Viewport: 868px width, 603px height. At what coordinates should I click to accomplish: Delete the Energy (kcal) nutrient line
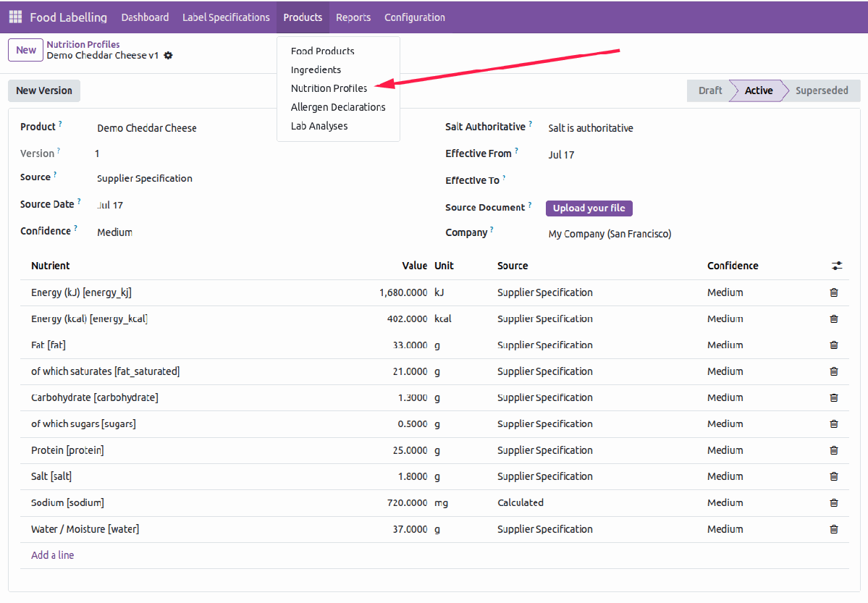point(834,319)
